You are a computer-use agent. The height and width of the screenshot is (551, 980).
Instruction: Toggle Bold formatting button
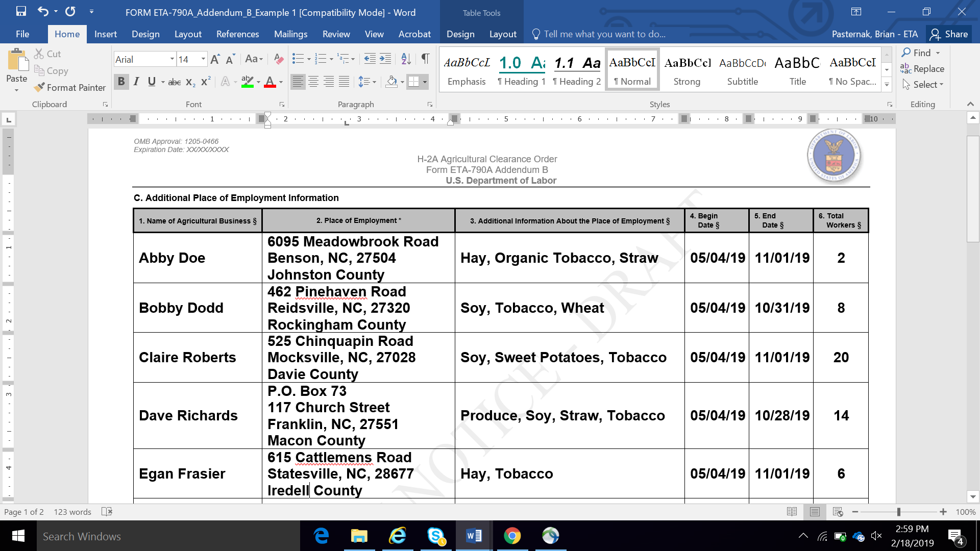121,82
